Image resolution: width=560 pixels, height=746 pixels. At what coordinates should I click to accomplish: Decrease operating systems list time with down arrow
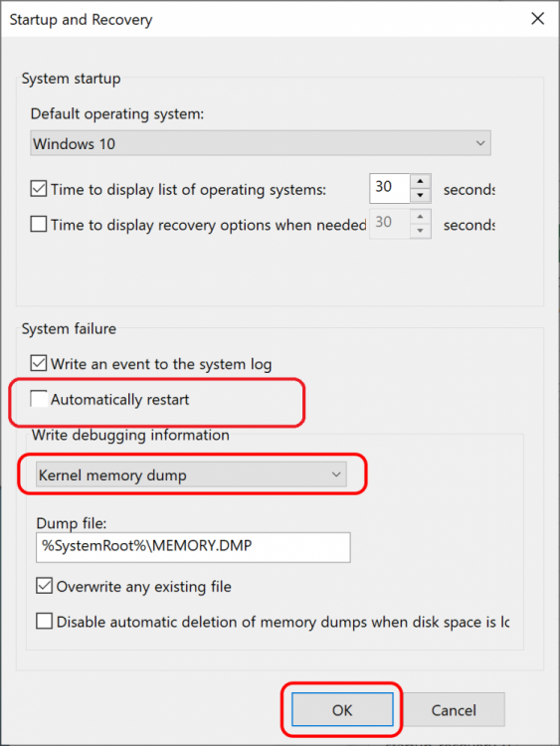[x=420, y=196]
